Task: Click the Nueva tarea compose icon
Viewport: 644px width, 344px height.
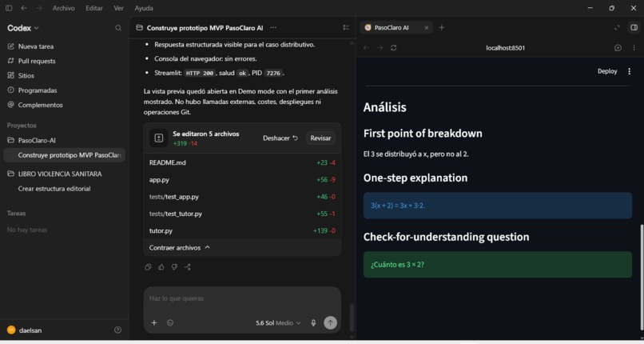Action: tap(10, 46)
